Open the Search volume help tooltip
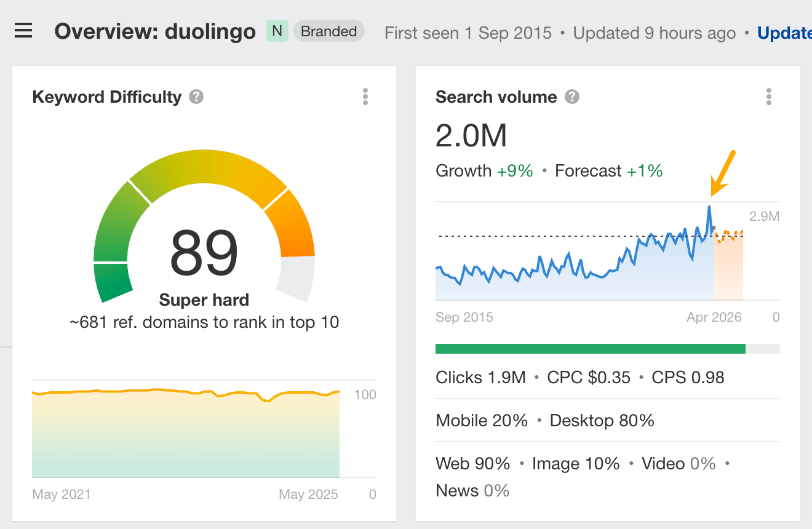 570,97
